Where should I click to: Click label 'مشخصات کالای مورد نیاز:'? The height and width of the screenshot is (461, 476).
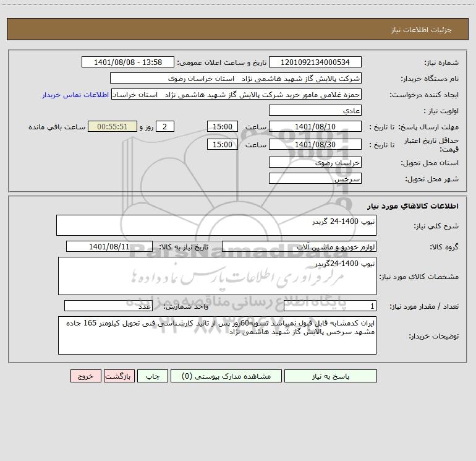[419, 277]
